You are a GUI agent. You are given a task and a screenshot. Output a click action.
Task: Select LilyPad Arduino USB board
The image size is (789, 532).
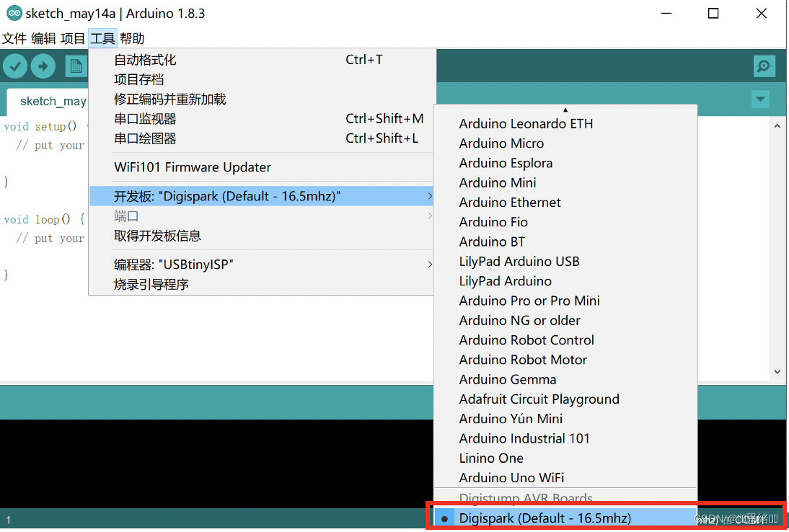coord(565,262)
